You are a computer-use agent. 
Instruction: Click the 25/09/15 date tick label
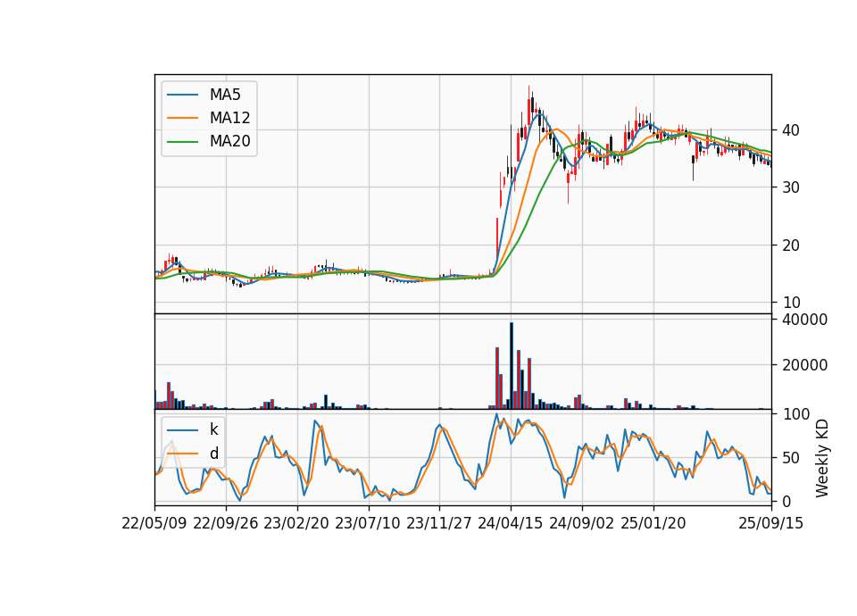(771, 523)
